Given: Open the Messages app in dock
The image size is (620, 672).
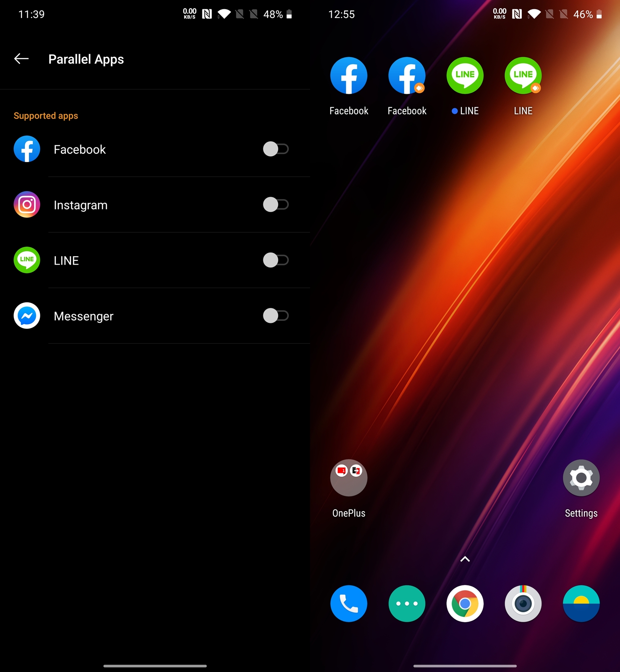Looking at the screenshot, I should click(406, 604).
